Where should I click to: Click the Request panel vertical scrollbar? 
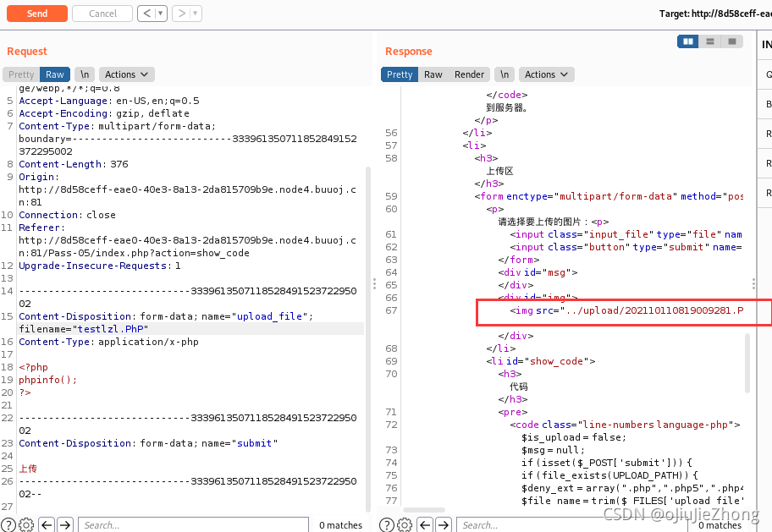point(367,339)
